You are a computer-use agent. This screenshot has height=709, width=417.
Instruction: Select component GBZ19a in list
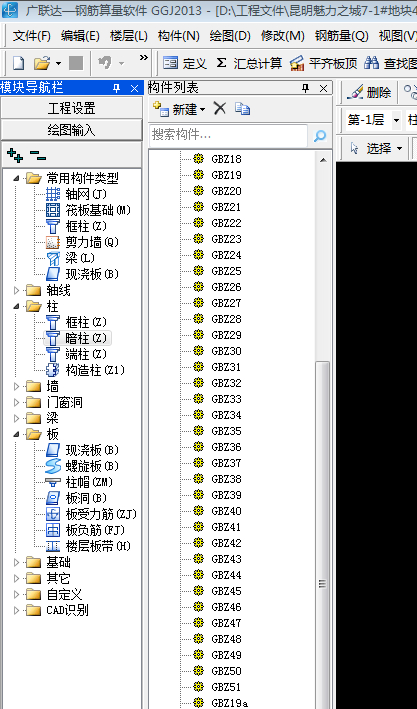229,703
